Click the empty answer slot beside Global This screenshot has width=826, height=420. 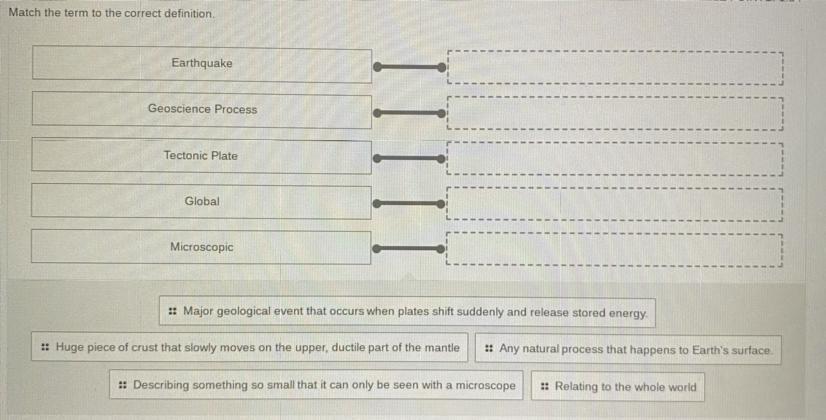click(x=614, y=204)
